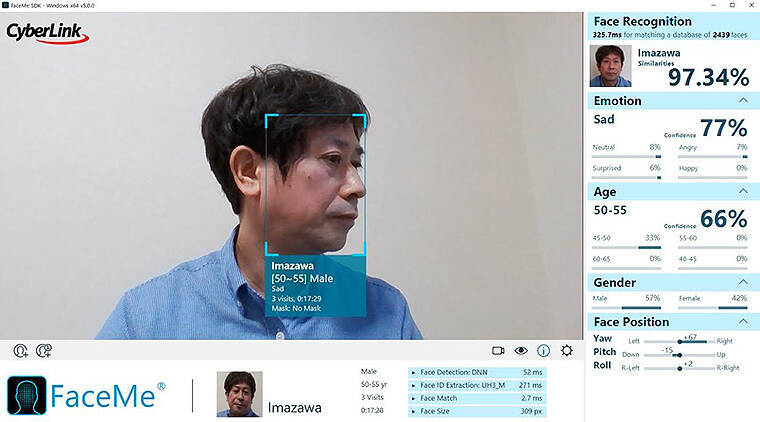Click the Female gender bar
760x422 pixels.
pyautogui.click(x=712, y=308)
